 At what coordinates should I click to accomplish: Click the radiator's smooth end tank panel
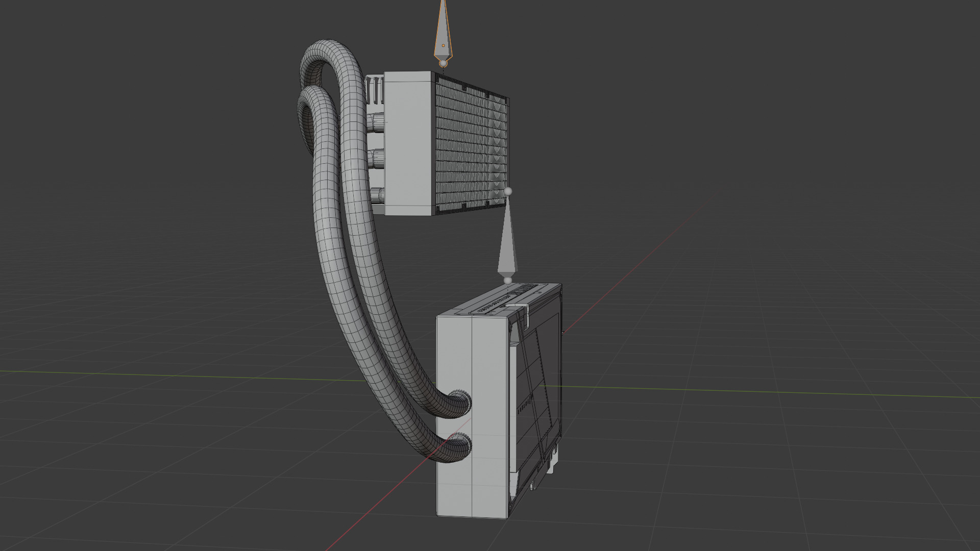[408, 143]
